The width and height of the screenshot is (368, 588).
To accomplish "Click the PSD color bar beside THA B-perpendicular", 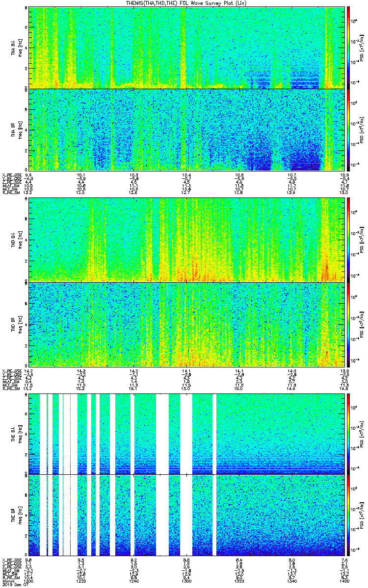I will tap(348, 48).
